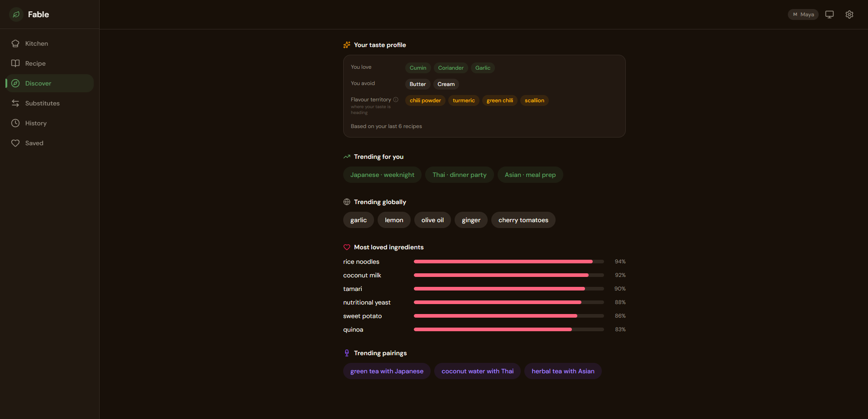
Task: Click the Cream avoid tag
Action: click(446, 84)
